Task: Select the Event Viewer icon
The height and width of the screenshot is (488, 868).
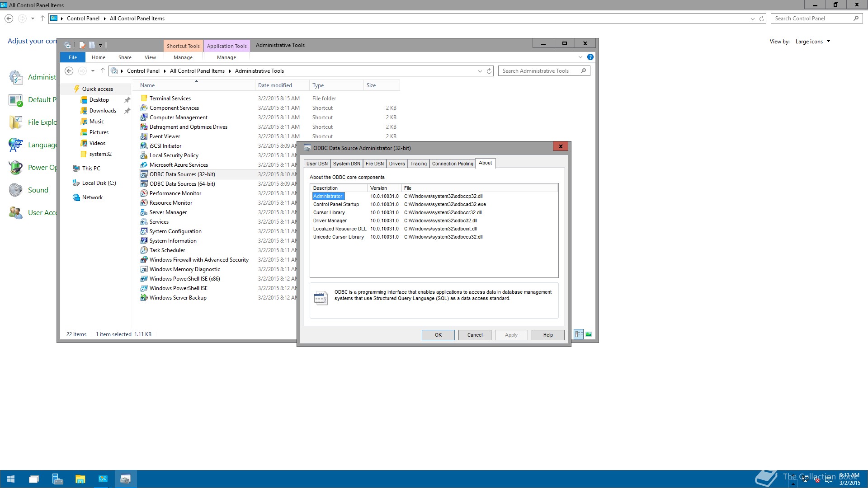Action: coord(144,136)
